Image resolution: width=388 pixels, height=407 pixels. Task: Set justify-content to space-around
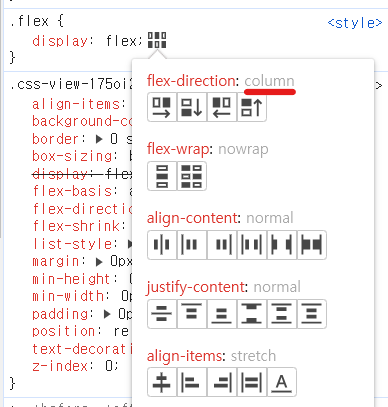point(282,314)
